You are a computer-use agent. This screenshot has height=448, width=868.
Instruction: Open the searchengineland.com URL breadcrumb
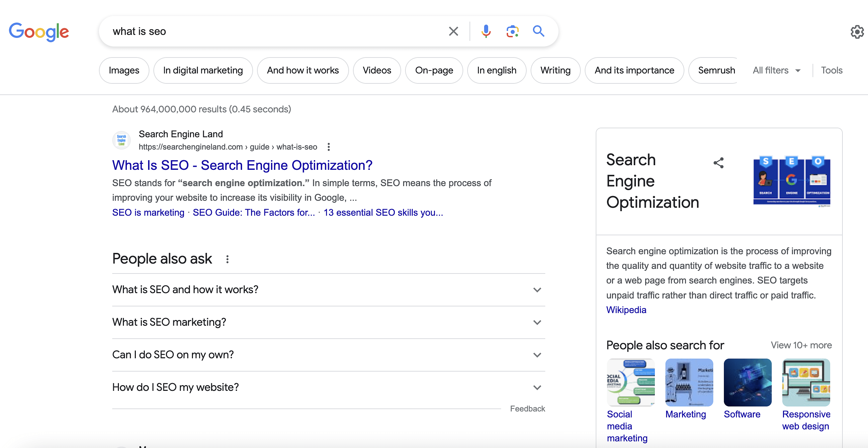tap(228, 147)
